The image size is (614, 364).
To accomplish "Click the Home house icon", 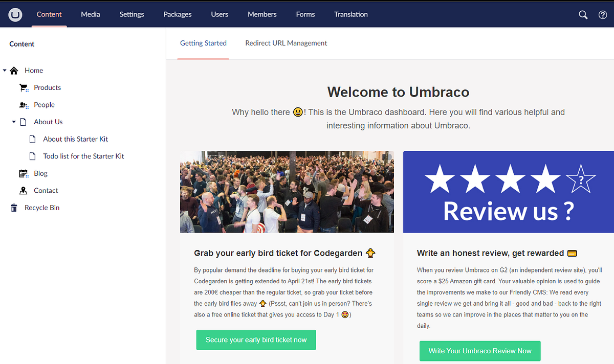I will (14, 71).
